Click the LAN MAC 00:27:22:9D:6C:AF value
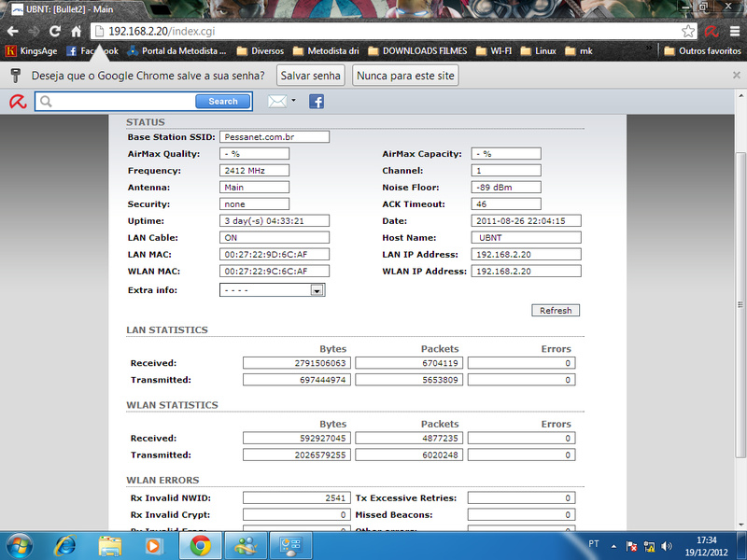The width and height of the screenshot is (747, 560). (275, 254)
